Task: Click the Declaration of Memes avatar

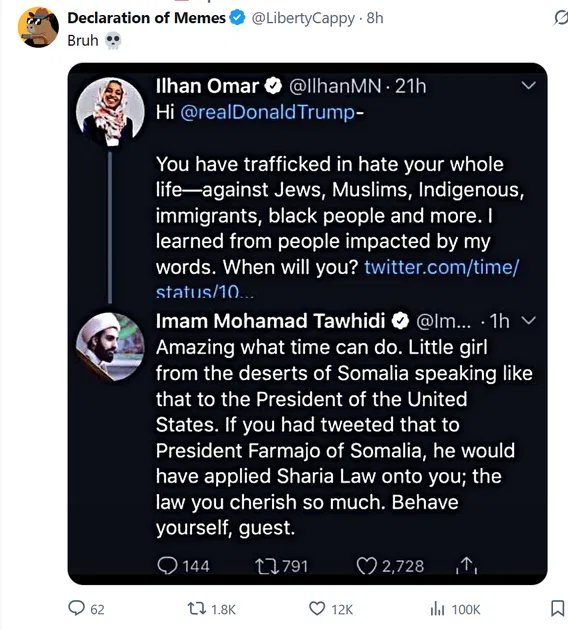Action: click(x=39, y=28)
